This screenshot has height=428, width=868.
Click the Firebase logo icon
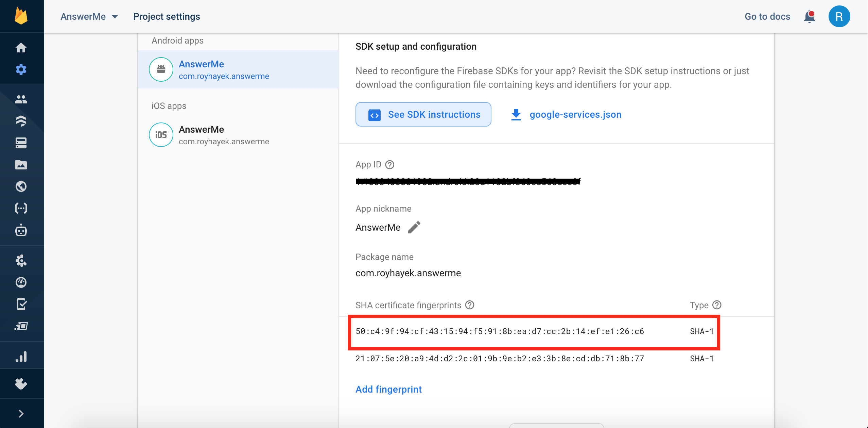pyautogui.click(x=21, y=16)
